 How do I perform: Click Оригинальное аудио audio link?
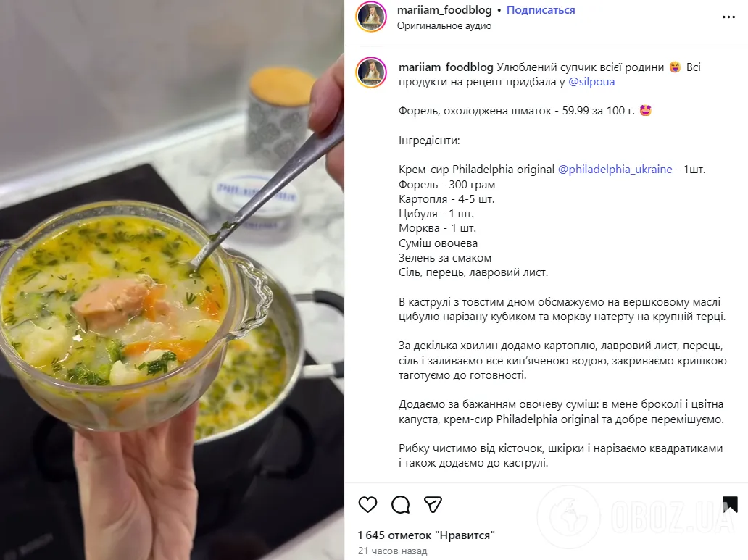click(444, 26)
